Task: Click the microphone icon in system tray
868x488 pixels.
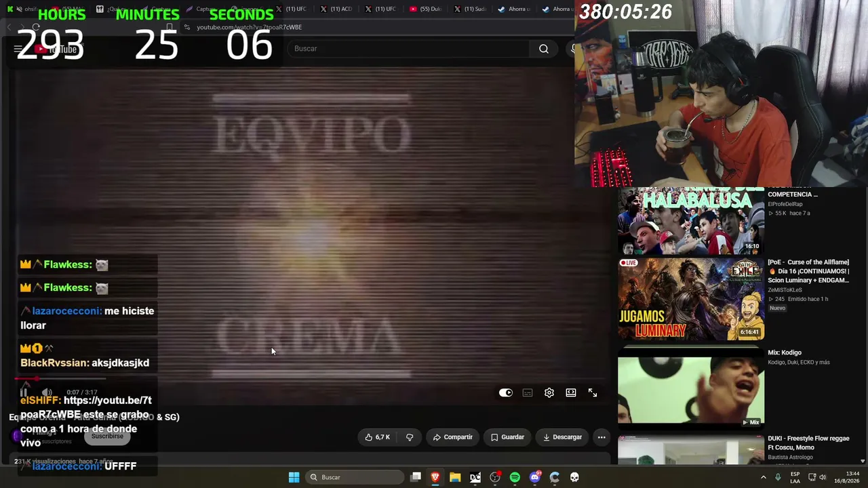Action: [x=778, y=477]
